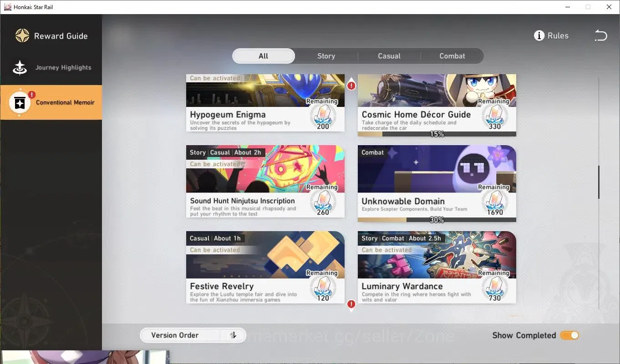Click the Cosmic Home Décor 15% progress bar
The image size is (620, 364).
pyautogui.click(x=437, y=134)
